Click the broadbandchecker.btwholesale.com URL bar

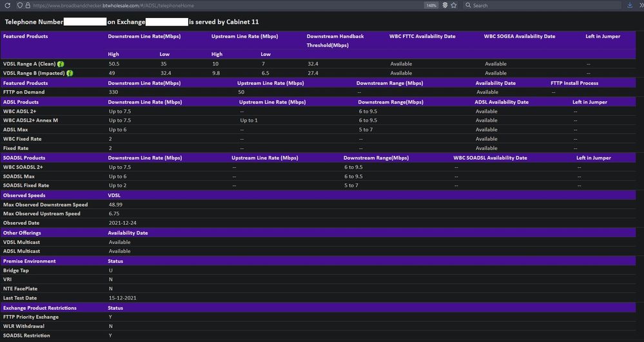pyautogui.click(x=113, y=6)
